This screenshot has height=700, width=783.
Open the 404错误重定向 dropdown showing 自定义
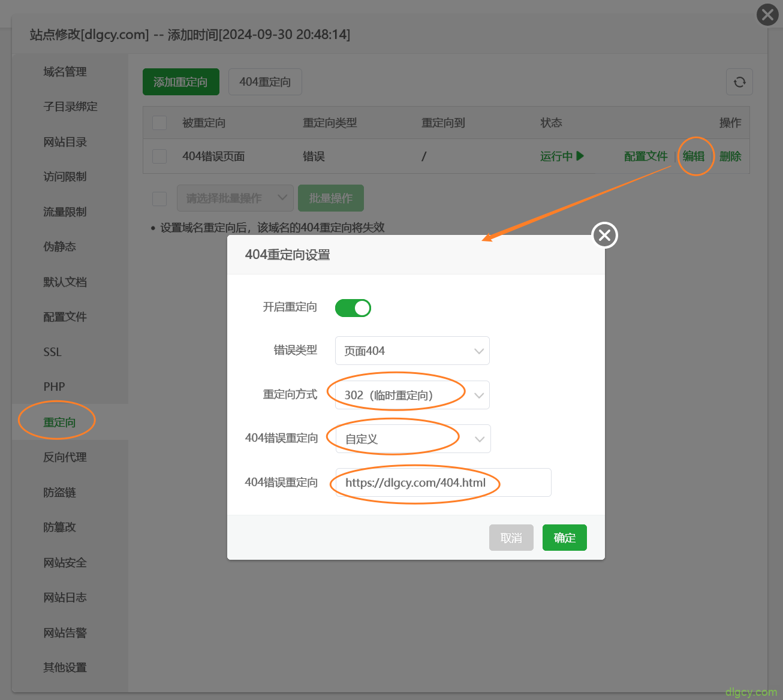[x=413, y=439]
